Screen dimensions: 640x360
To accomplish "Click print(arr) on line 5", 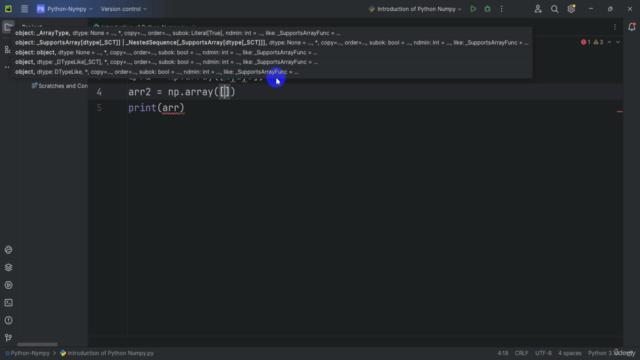I will coord(156,108).
